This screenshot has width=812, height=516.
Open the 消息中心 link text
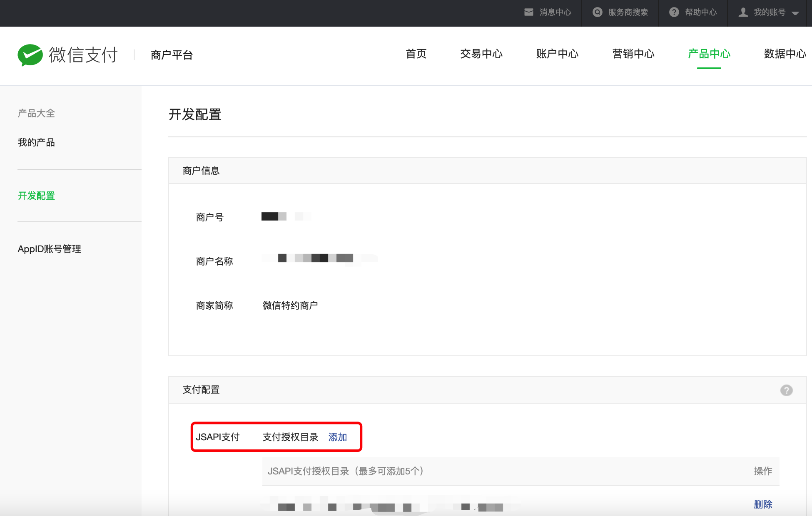[555, 12]
